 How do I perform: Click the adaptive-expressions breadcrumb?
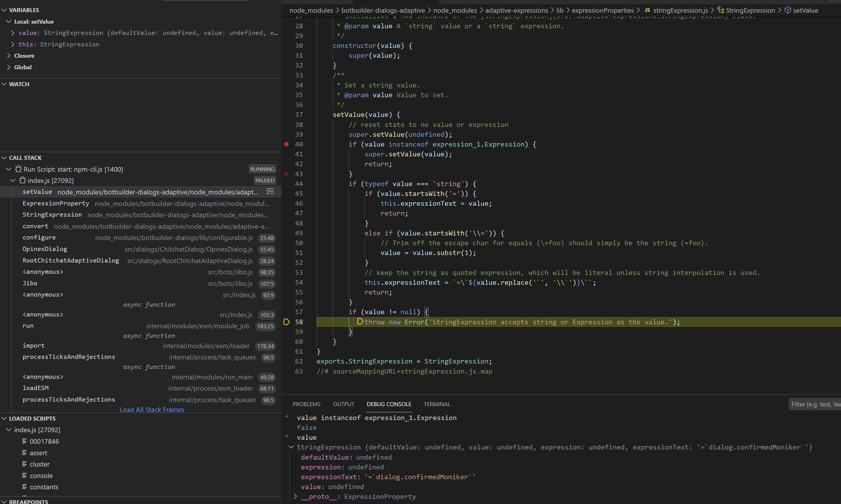516,10
